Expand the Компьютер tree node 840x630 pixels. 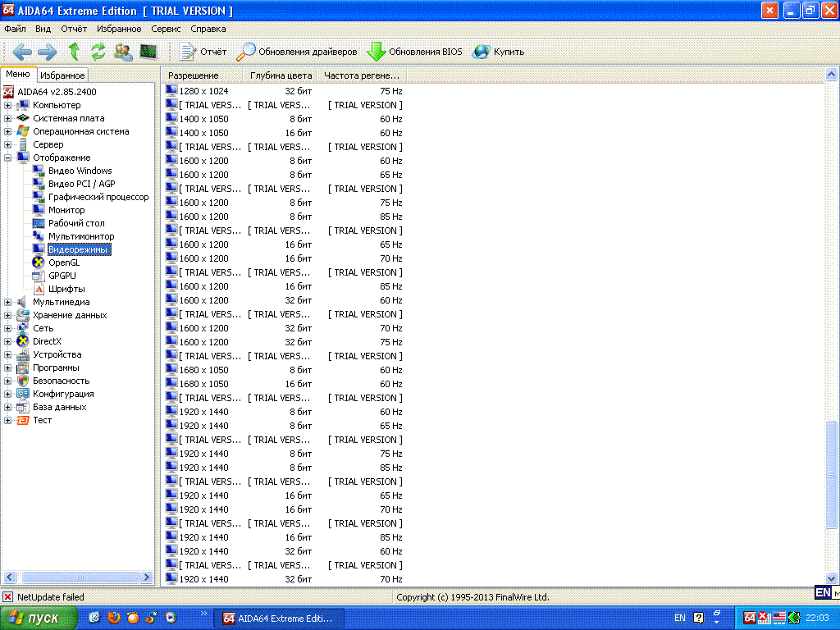coord(7,106)
